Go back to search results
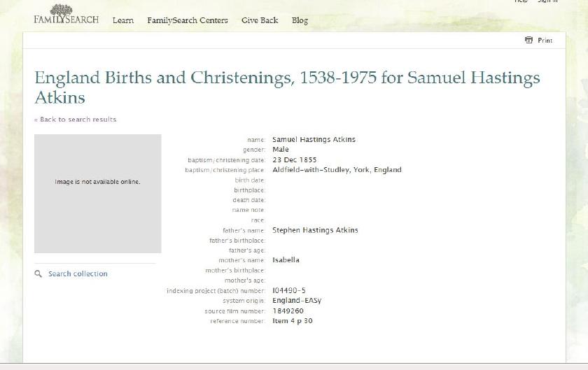 tap(76, 120)
